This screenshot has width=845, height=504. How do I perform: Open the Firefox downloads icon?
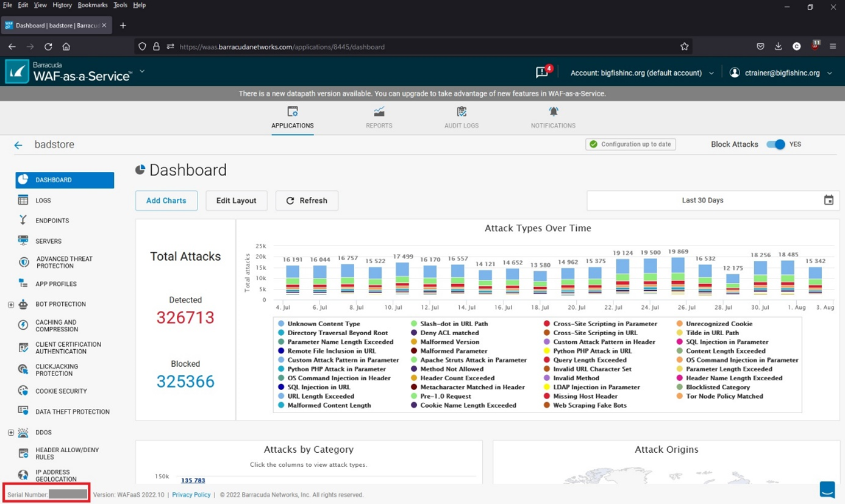pos(779,46)
